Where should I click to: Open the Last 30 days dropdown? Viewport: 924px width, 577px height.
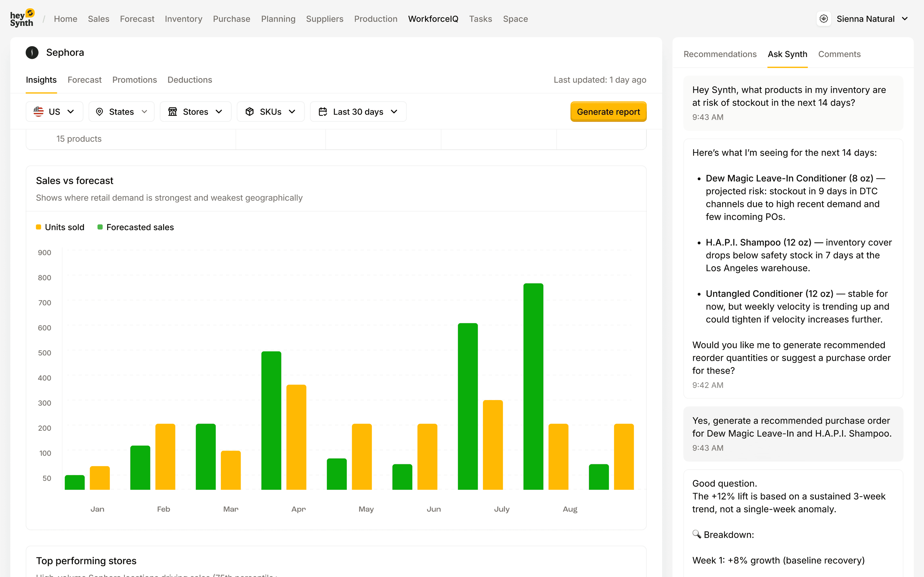point(358,111)
